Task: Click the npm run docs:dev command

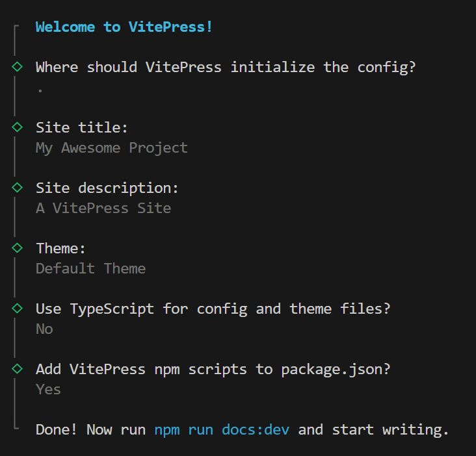Action: (222, 430)
